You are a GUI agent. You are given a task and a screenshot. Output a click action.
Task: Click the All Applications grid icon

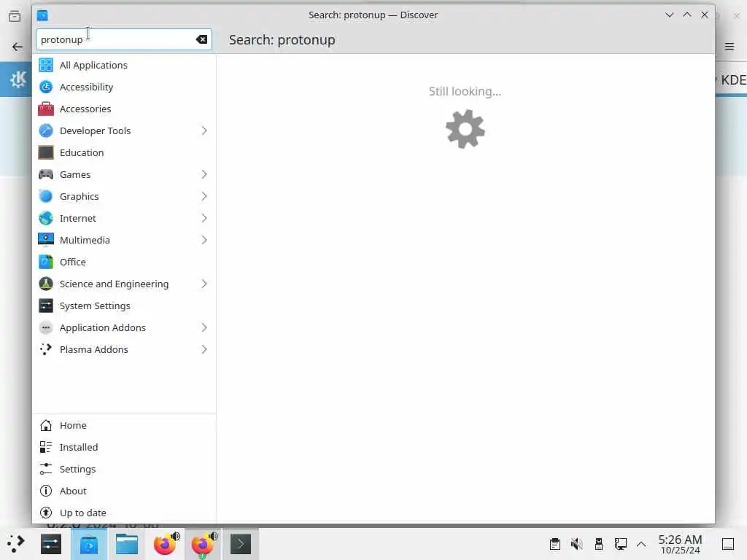pyautogui.click(x=46, y=65)
